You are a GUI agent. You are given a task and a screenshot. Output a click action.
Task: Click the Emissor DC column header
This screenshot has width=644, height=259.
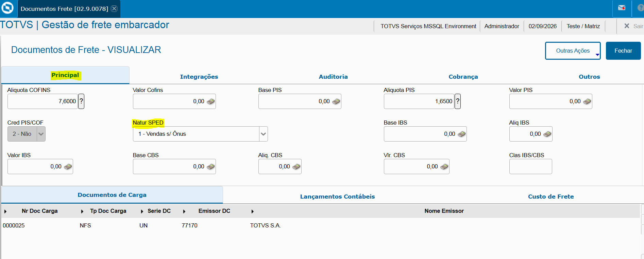coord(214,211)
